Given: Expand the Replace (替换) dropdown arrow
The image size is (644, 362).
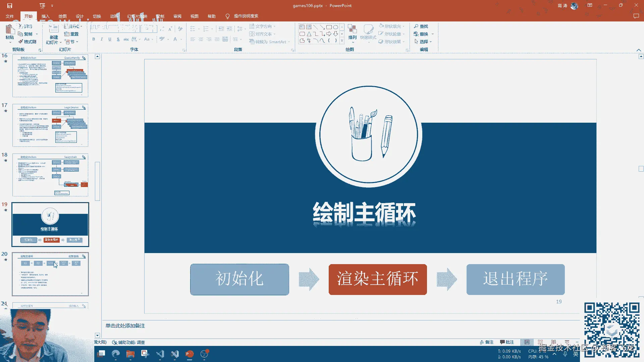Looking at the screenshot, I should [x=433, y=34].
